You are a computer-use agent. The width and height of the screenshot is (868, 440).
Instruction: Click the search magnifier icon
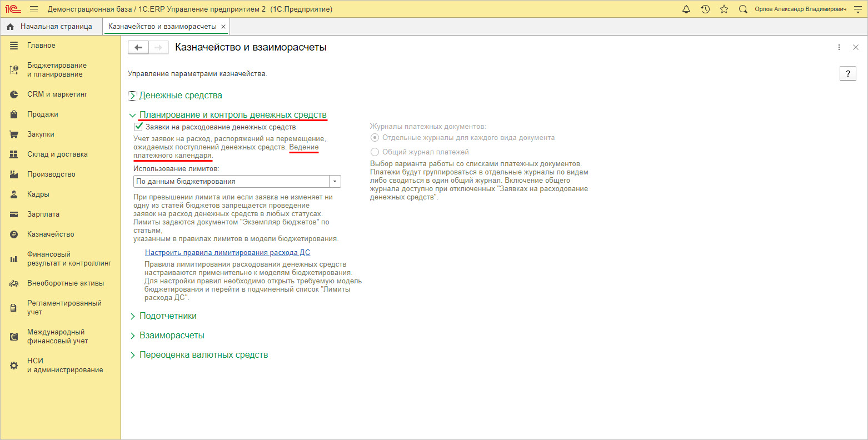tap(743, 9)
